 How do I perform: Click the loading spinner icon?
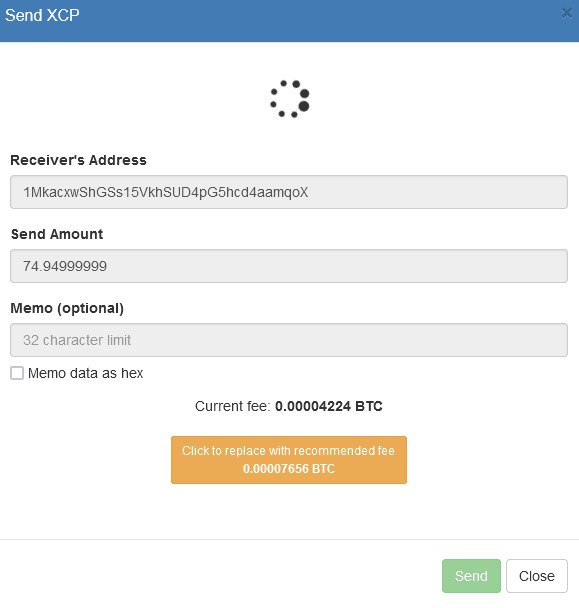(x=290, y=99)
